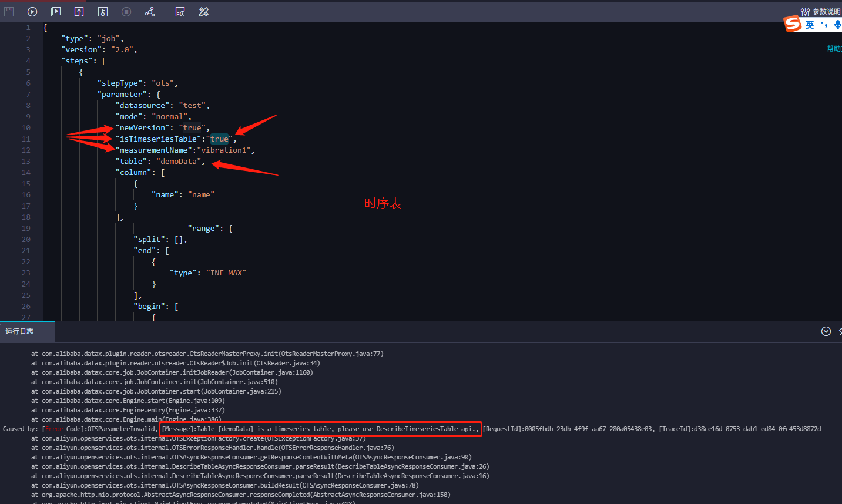Collapse the run log panel chevron
Viewport: 842px width, 504px height.
click(x=826, y=331)
